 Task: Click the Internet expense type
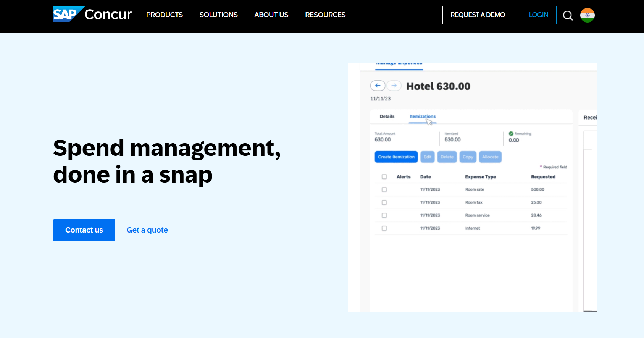[x=473, y=228]
